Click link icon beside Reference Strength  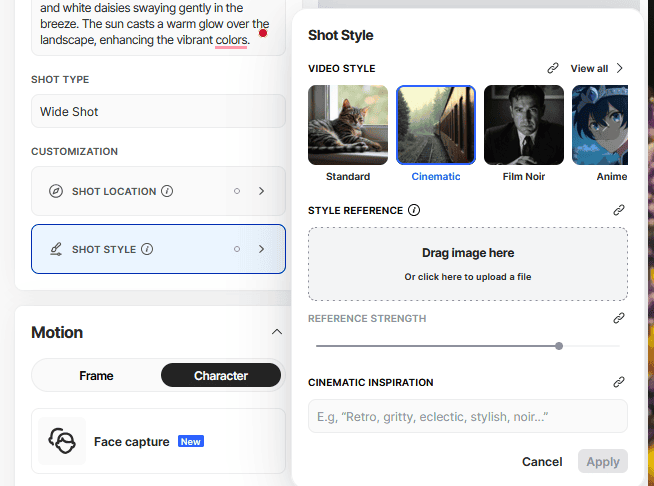pyautogui.click(x=618, y=318)
